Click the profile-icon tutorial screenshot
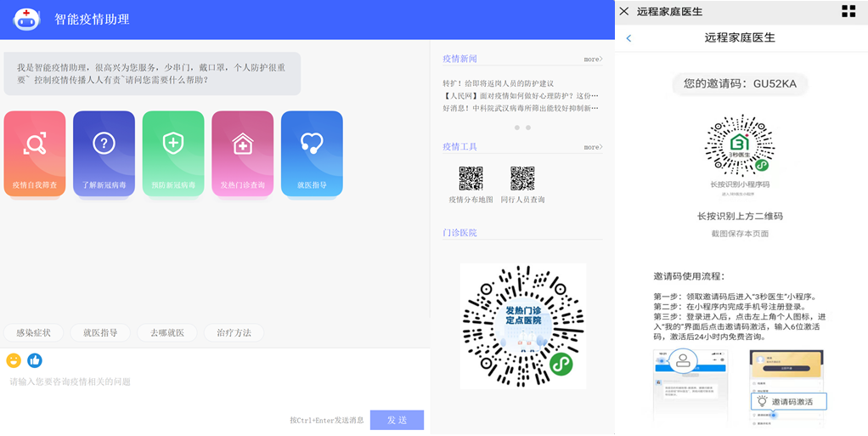Image resolution: width=868 pixels, height=436 pixels. pyautogui.click(x=690, y=387)
